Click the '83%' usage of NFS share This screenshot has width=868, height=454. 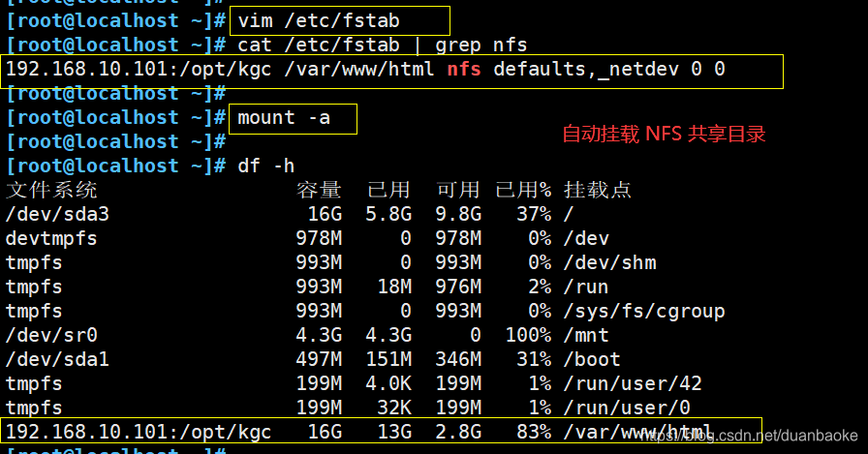(x=534, y=433)
